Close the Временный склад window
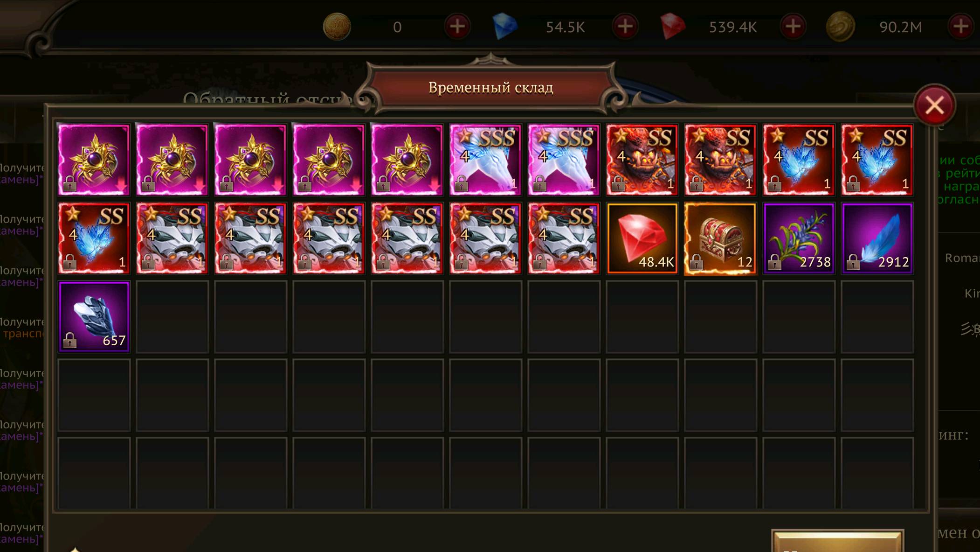This screenshot has height=552, width=980. (934, 105)
